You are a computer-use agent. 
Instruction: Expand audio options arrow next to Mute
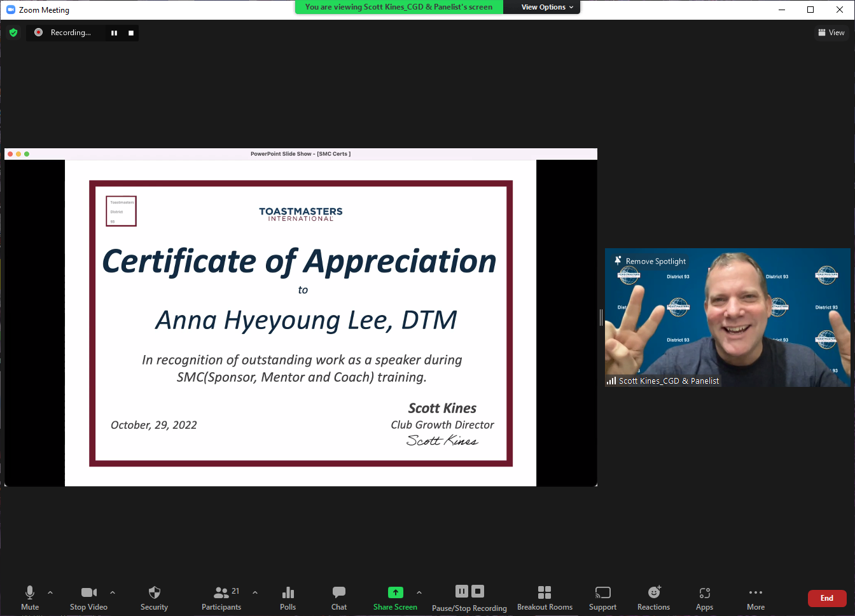[x=50, y=592]
